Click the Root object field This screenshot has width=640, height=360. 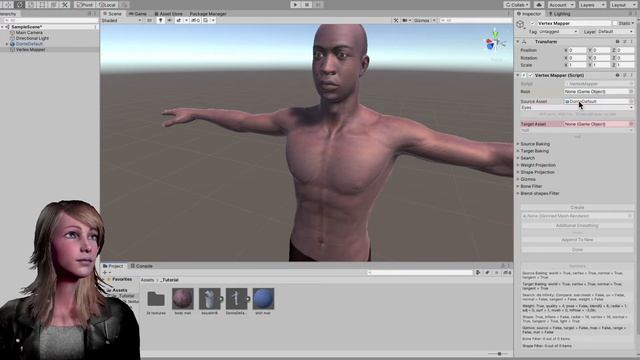click(599, 91)
